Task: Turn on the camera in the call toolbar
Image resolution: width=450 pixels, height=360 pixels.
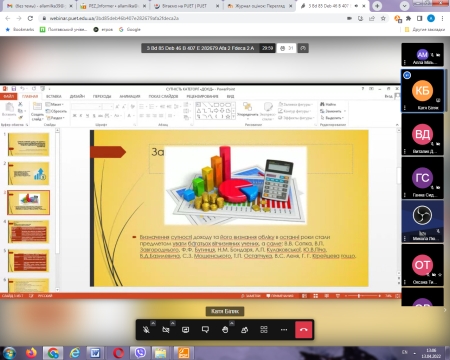Action: tap(166, 330)
